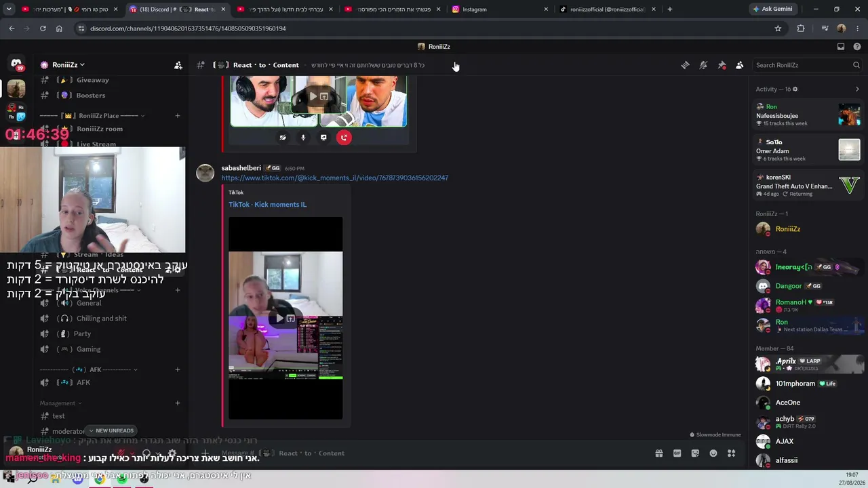The image size is (868, 488).
Task: Select member RomanoH in member list
Action: coord(808,305)
